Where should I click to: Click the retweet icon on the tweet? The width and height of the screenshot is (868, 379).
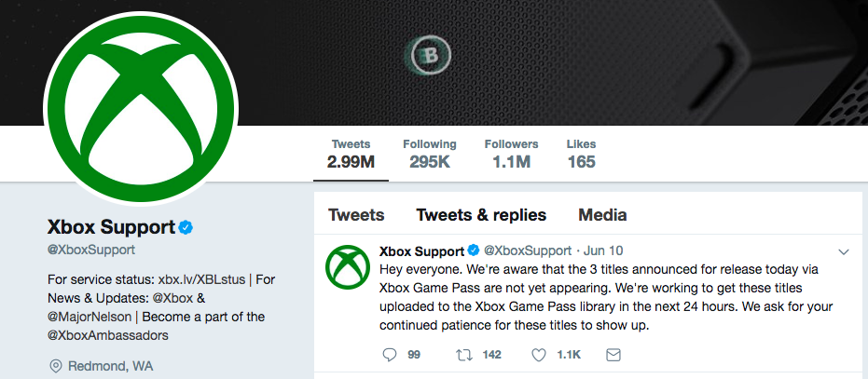click(462, 355)
